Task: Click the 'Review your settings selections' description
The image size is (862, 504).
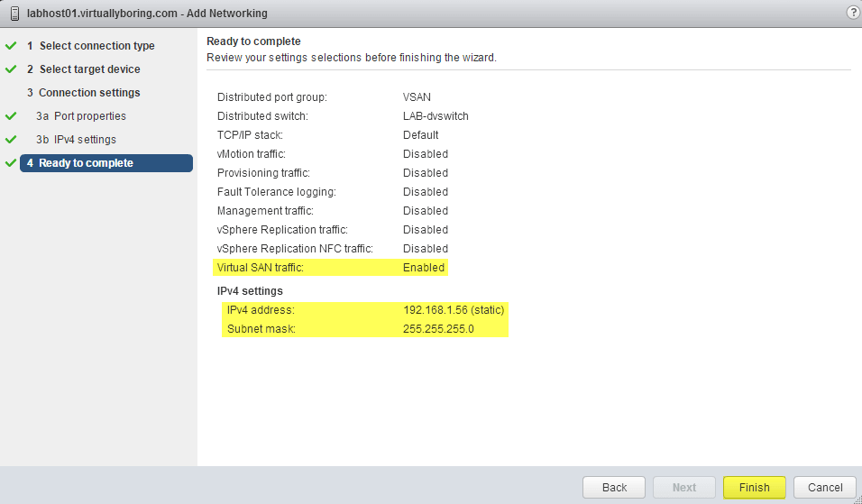Action: coord(352,58)
